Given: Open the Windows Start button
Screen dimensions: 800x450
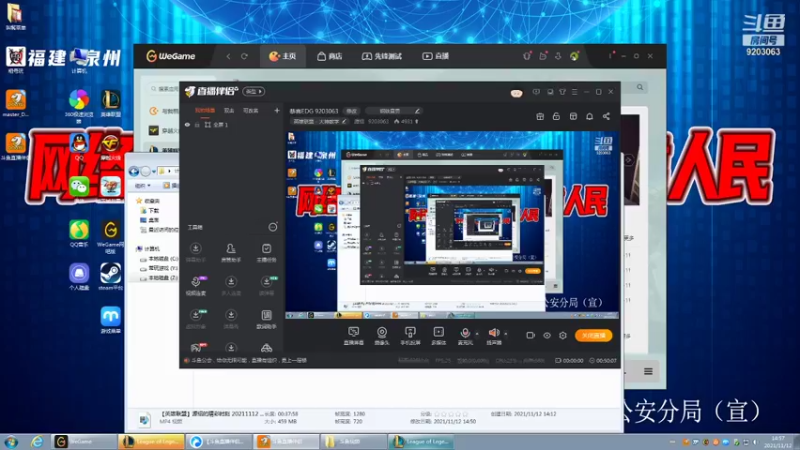Looking at the screenshot, I should coord(11,442).
